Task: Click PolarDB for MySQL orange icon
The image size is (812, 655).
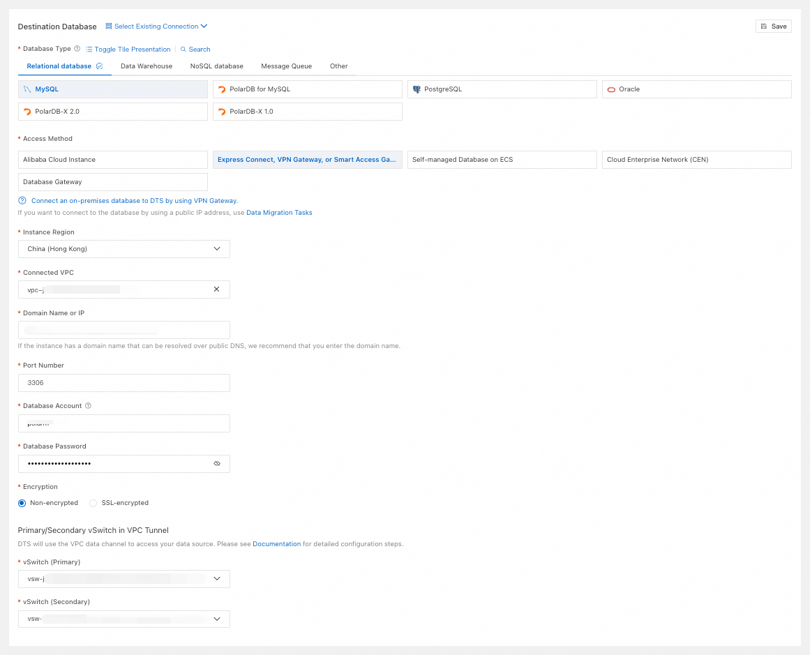Action: point(223,89)
